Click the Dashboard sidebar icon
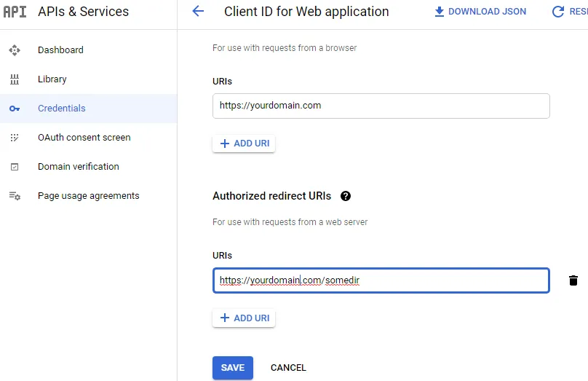The height and width of the screenshot is (381, 588). (15, 50)
